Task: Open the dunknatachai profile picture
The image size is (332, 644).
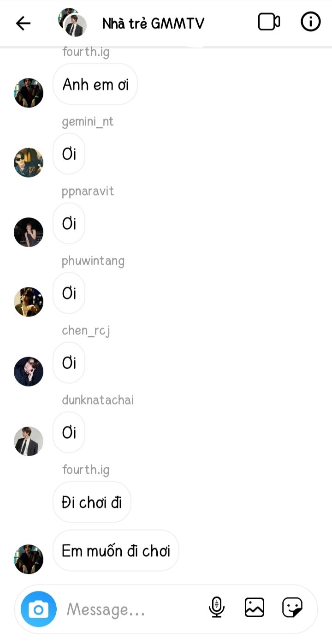Action: 29,441
